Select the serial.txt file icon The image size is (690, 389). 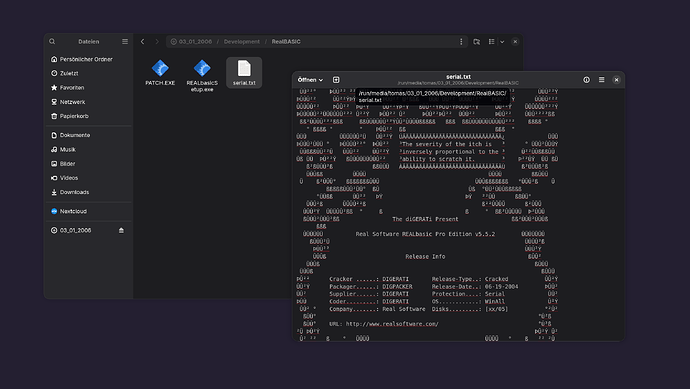pyautogui.click(x=244, y=73)
